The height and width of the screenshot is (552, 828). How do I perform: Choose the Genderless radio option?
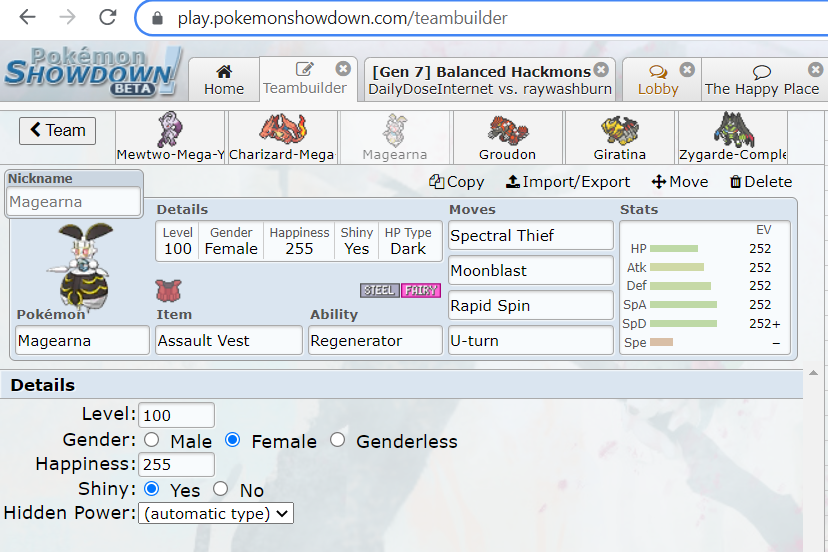pyautogui.click(x=338, y=441)
